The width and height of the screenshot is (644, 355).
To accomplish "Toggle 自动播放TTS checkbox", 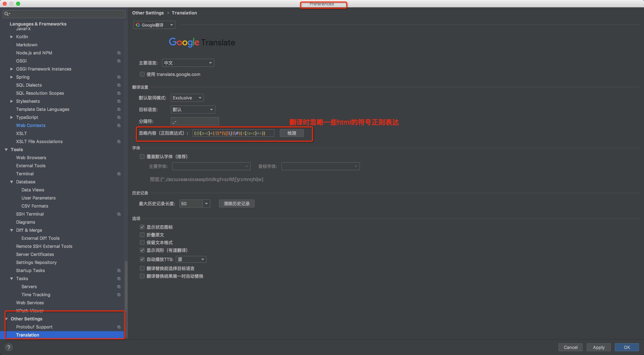I will 142,259.
